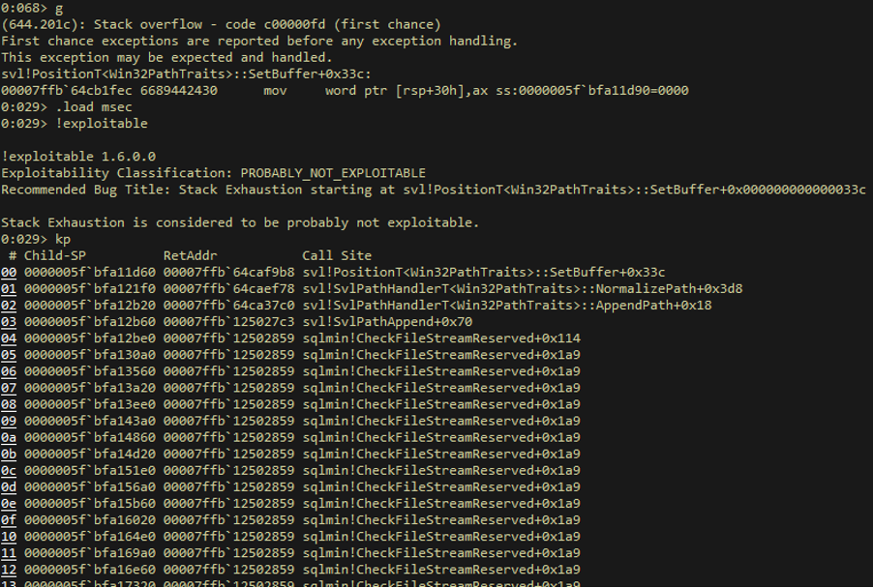Click the PROBABLY_NOT_EXPLOITABLE classification text
This screenshot has width=873, height=588.
333,173
